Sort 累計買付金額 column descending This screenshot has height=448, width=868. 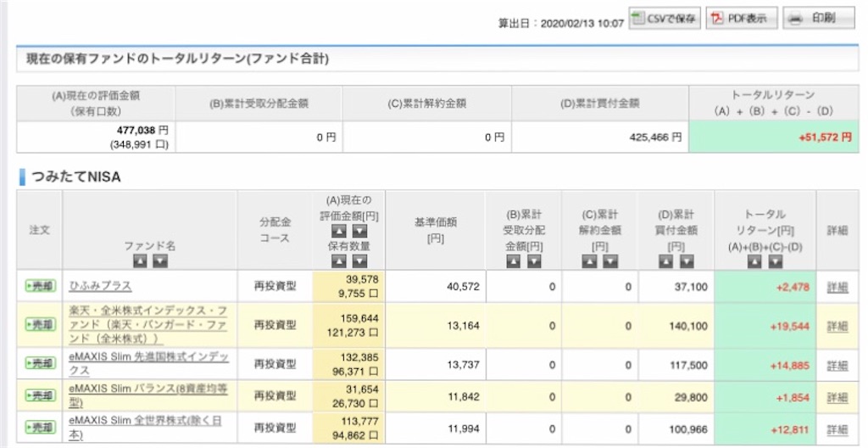[x=687, y=261]
